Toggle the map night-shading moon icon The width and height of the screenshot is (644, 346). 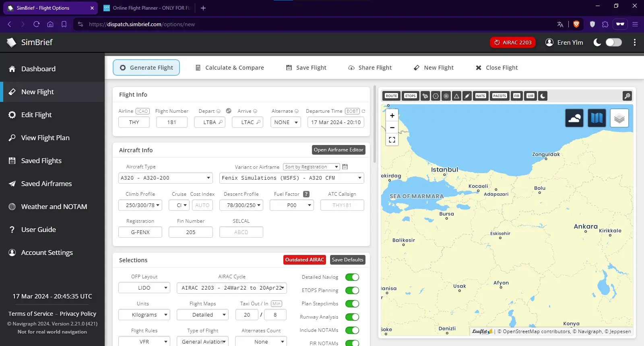(543, 96)
